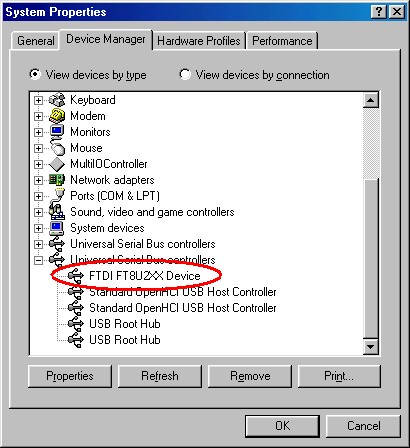Click the Modem telephone icon
Viewport: 410px width, 448px height.
tap(57, 116)
